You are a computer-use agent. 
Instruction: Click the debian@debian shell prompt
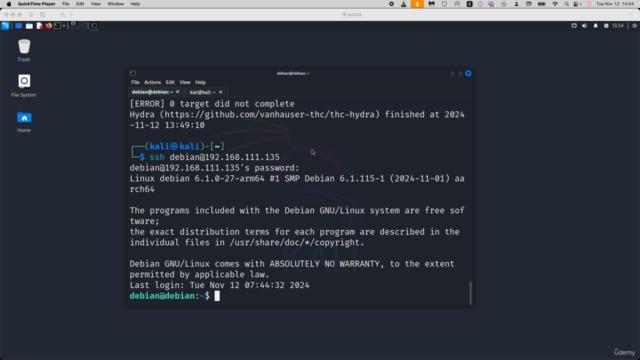[x=170, y=296]
